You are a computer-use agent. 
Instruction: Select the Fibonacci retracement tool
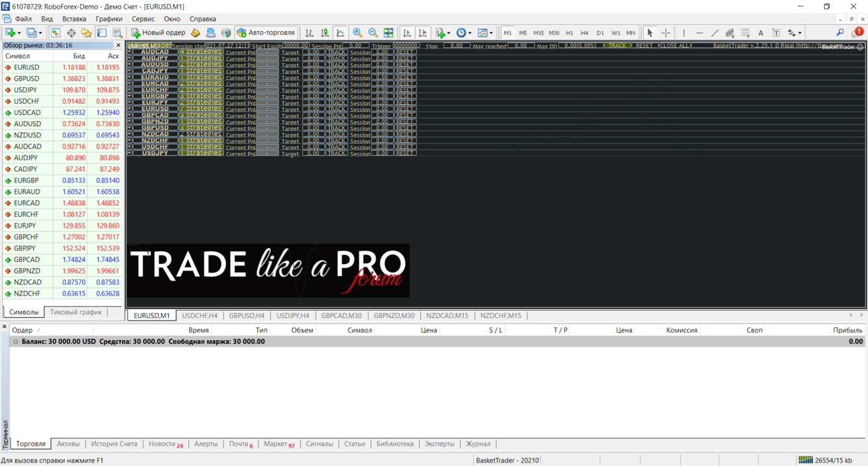746,32
